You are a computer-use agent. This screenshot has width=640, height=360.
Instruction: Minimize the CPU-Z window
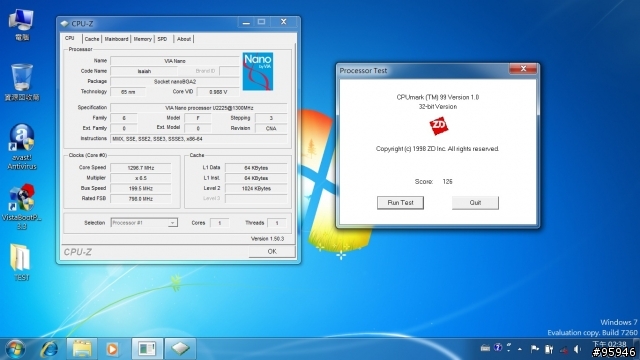click(x=246, y=22)
